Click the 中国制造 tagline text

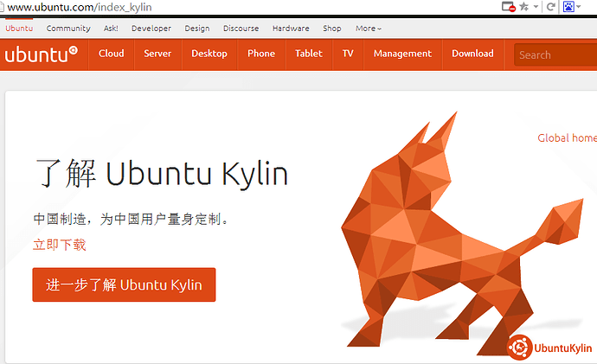pyautogui.click(x=131, y=219)
